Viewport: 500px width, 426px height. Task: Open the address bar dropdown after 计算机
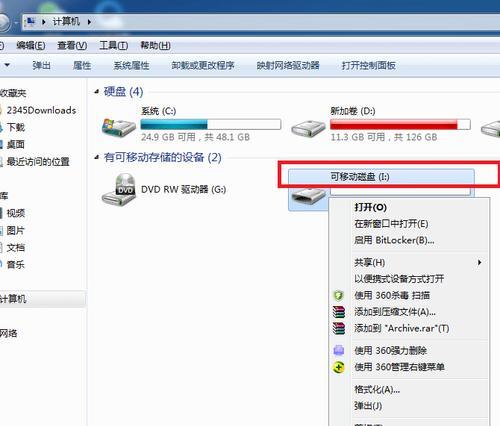(x=89, y=22)
